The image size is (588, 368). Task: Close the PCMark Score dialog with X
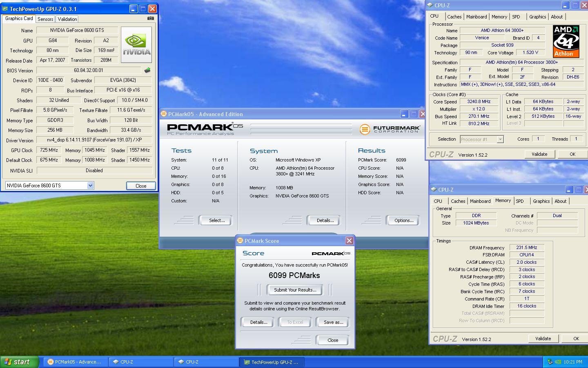[349, 241]
